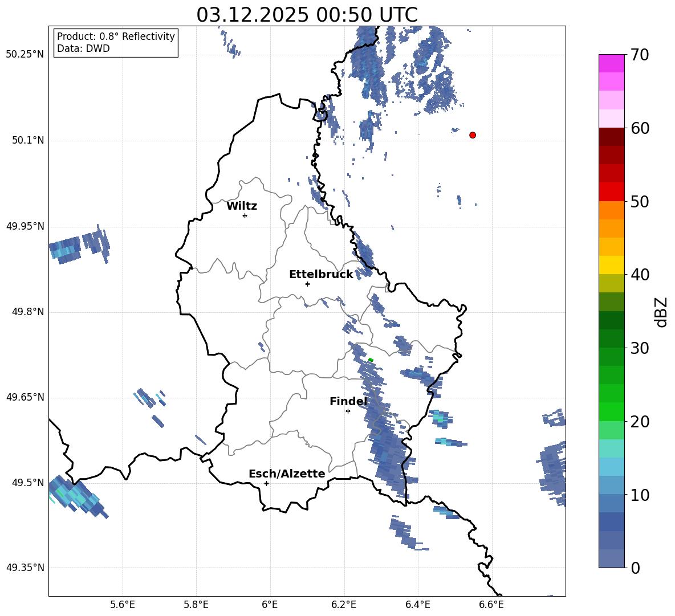
Task: Click the colorbar value 30
Action: tap(640, 348)
